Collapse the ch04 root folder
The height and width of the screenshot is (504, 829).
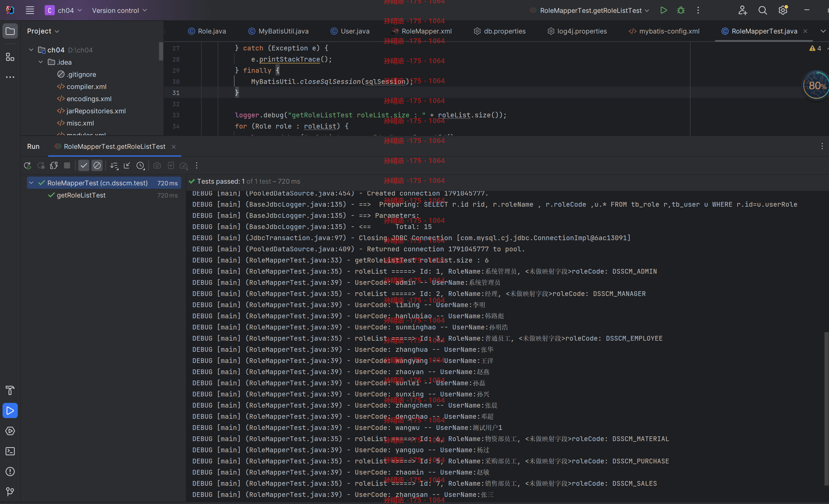point(31,50)
